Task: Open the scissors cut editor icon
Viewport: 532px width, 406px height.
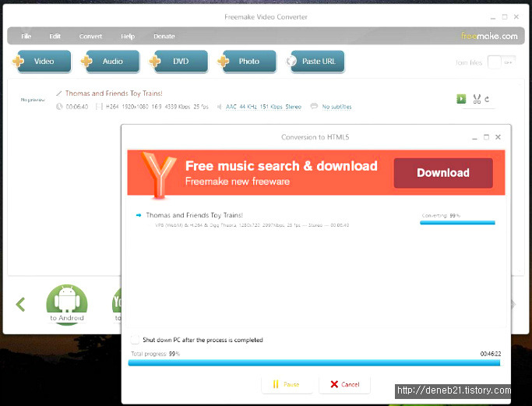Action: (477, 99)
